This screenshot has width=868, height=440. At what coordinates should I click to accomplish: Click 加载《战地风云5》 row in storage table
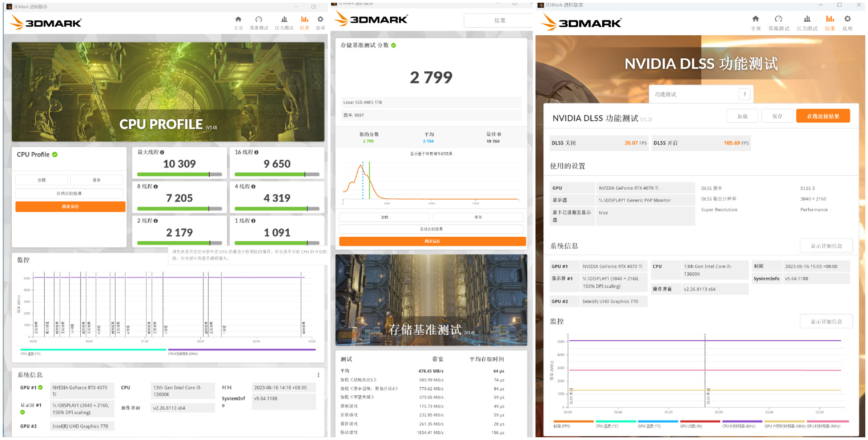[431, 380]
